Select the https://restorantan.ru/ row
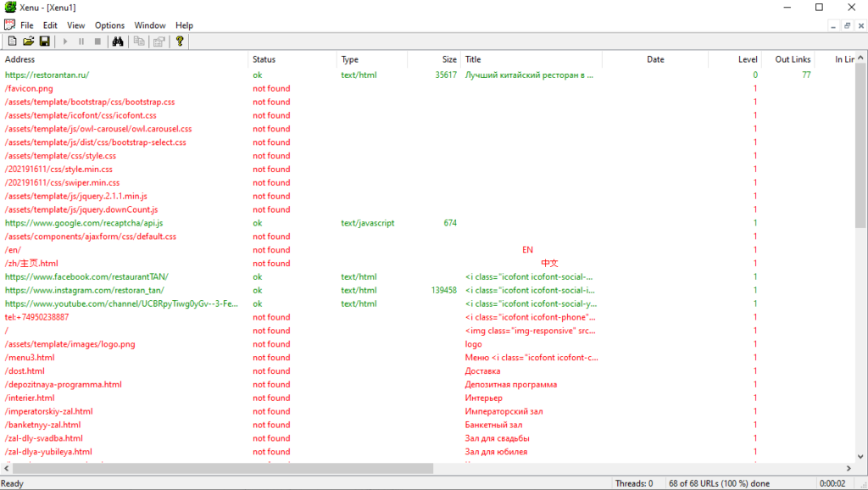This screenshot has height=490, width=868. tap(47, 75)
